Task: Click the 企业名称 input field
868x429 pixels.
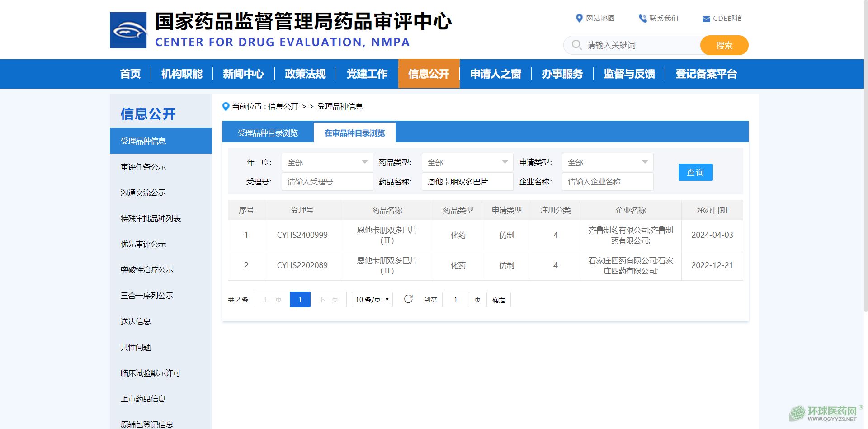Action: pyautogui.click(x=607, y=182)
